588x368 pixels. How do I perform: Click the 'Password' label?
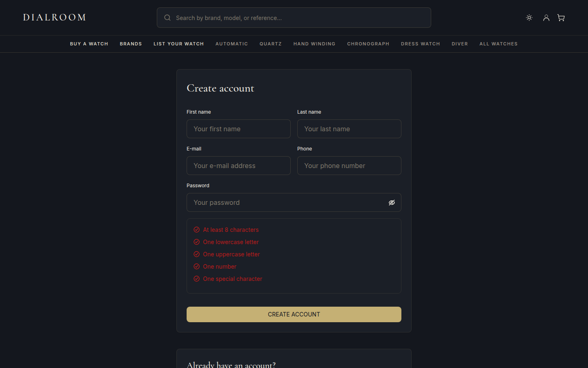click(x=198, y=186)
